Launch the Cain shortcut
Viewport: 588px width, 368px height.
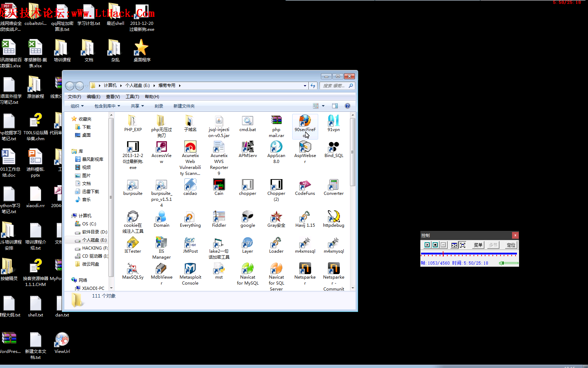219,188
